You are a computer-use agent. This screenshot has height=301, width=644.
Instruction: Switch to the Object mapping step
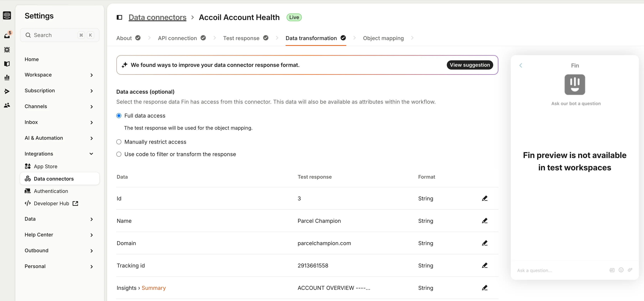[383, 38]
